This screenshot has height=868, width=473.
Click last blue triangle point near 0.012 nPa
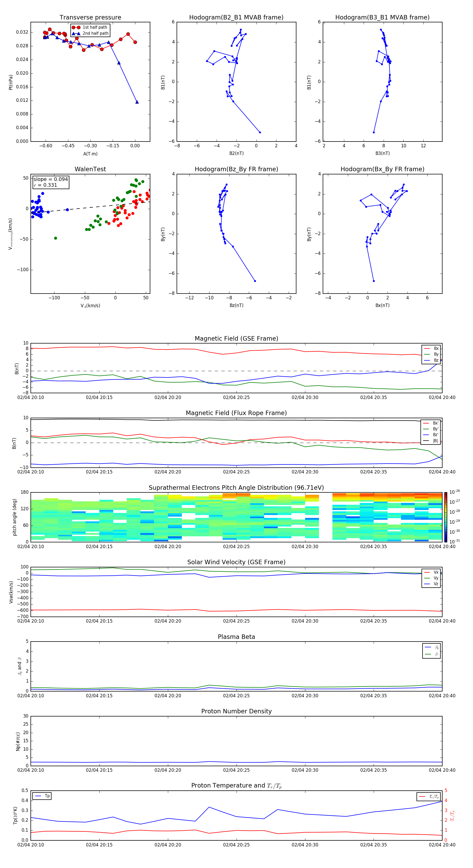[x=137, y=102]
